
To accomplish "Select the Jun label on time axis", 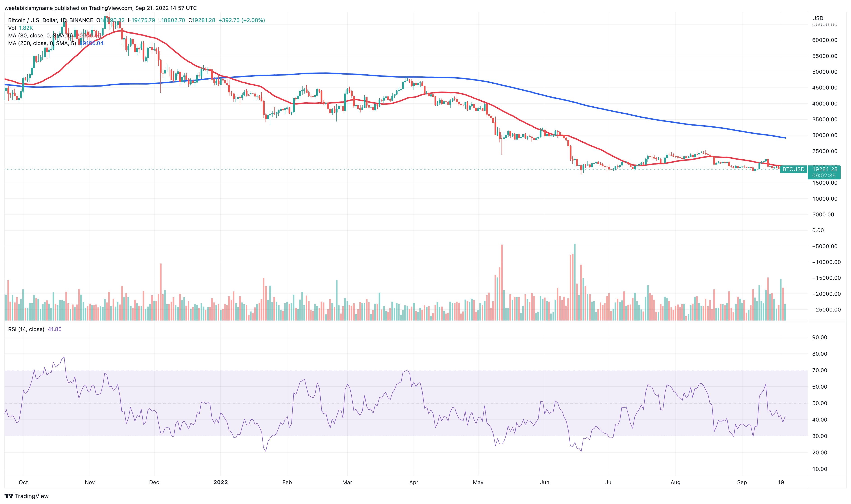I will (544, 482).
